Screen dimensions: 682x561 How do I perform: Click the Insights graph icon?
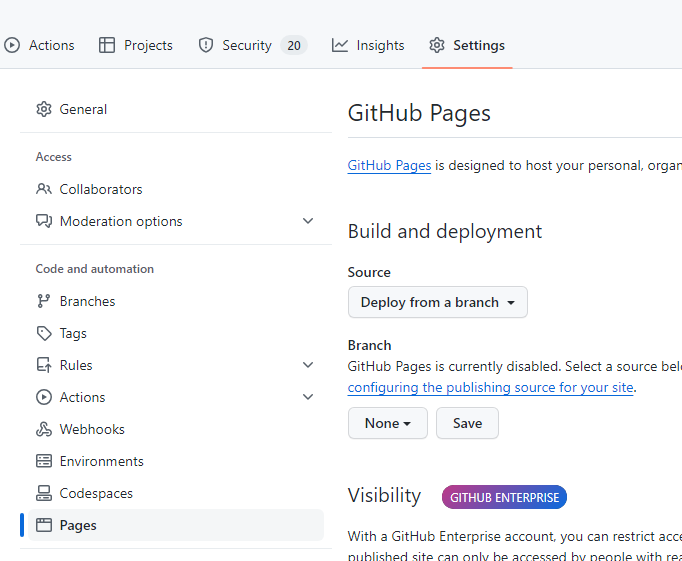pos(340,45)
